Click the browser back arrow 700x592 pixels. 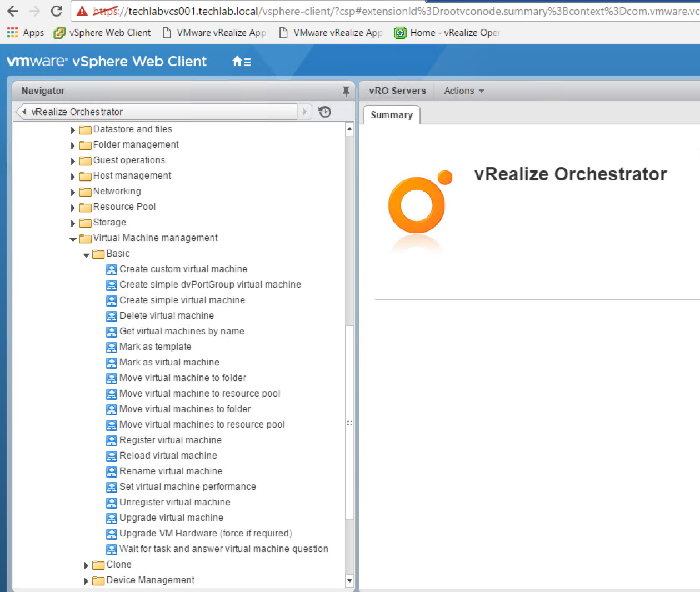click(x=13, y=11)
